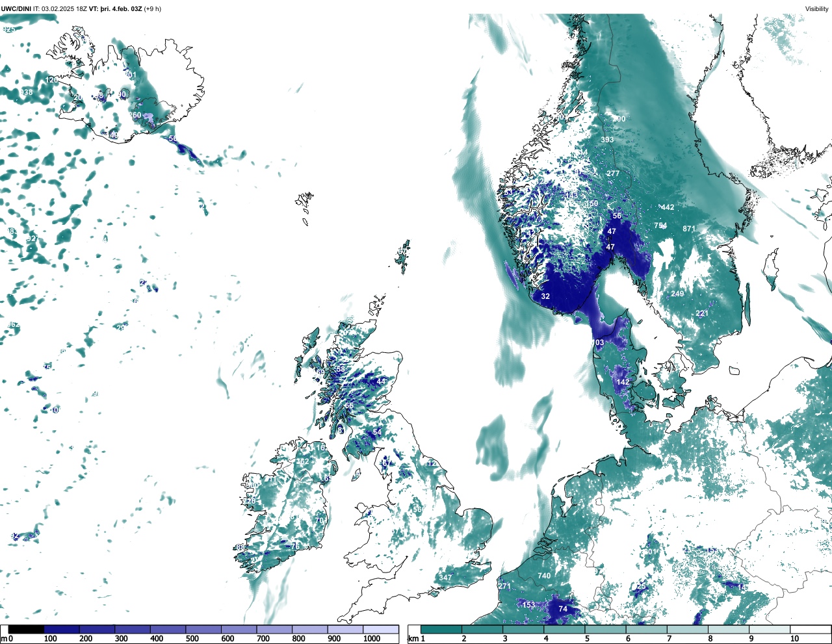The image size is (832, 644).
Task: Pick the 3–4 km legend swatch
Action: click(523, 630)
